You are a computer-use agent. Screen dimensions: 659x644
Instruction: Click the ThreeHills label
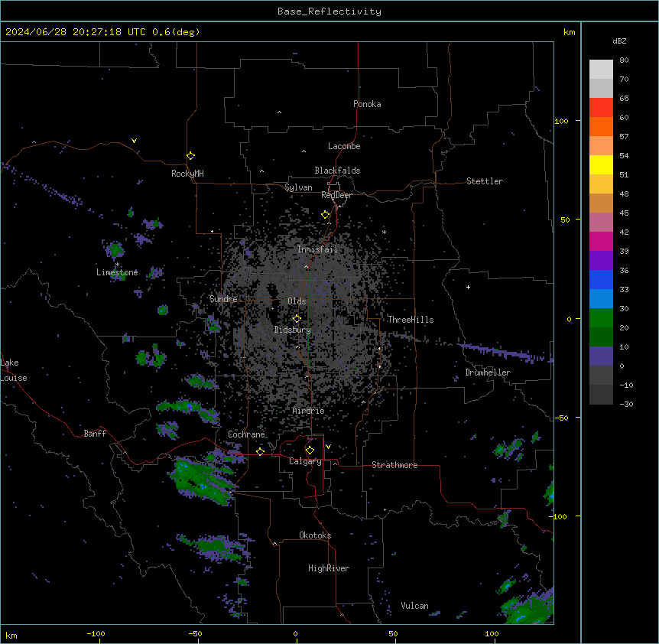click(x=411, y=320)
